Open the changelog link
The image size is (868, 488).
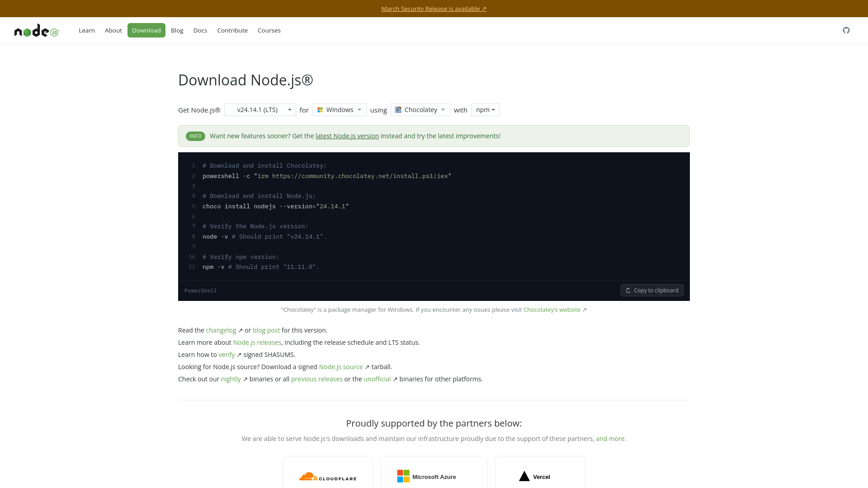(221, 330)
